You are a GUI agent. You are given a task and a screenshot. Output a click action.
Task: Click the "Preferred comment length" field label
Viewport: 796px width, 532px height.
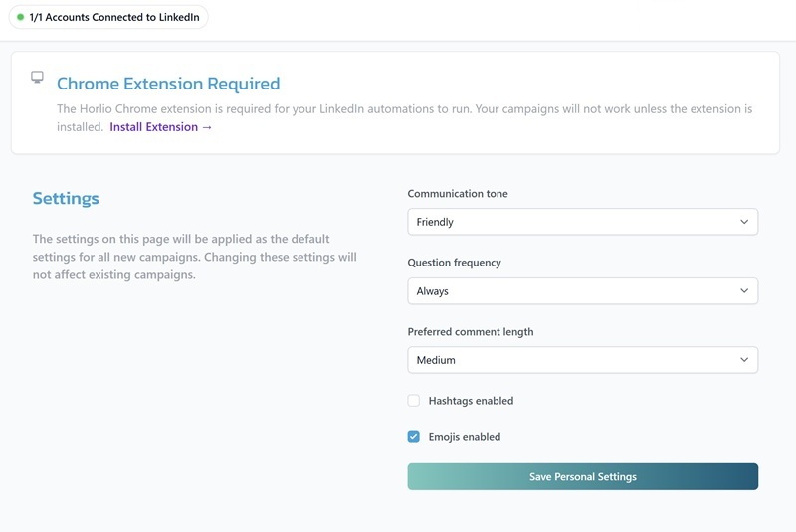click(x=469, y=332)
